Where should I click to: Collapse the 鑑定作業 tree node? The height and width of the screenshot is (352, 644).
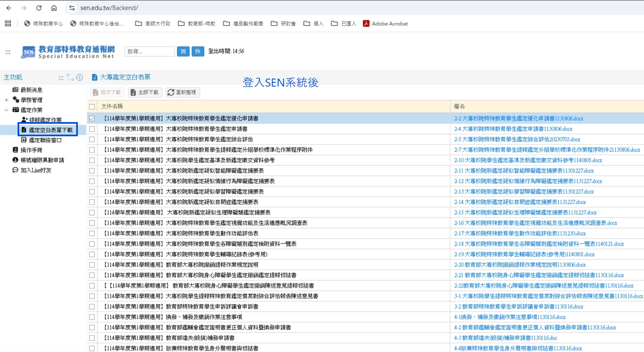(6, 110)
